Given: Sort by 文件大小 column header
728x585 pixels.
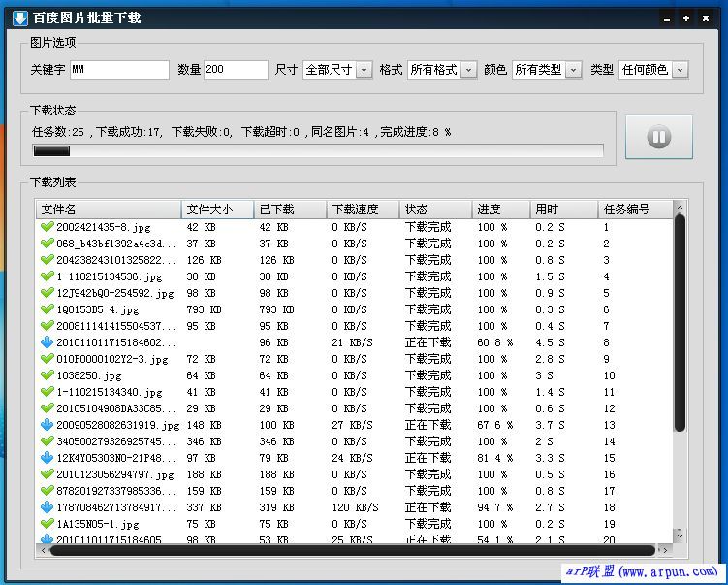Looking at the screenshot, I should [217, 210].
